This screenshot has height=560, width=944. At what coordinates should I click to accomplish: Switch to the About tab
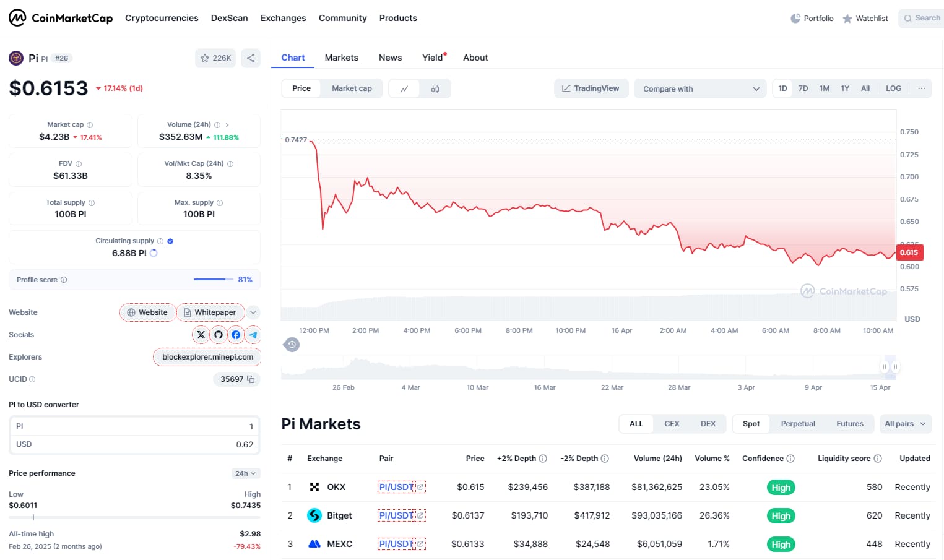point(475,58)
